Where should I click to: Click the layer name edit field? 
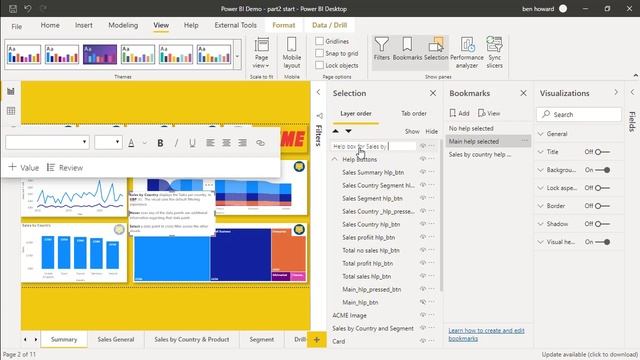coord(373,146)
